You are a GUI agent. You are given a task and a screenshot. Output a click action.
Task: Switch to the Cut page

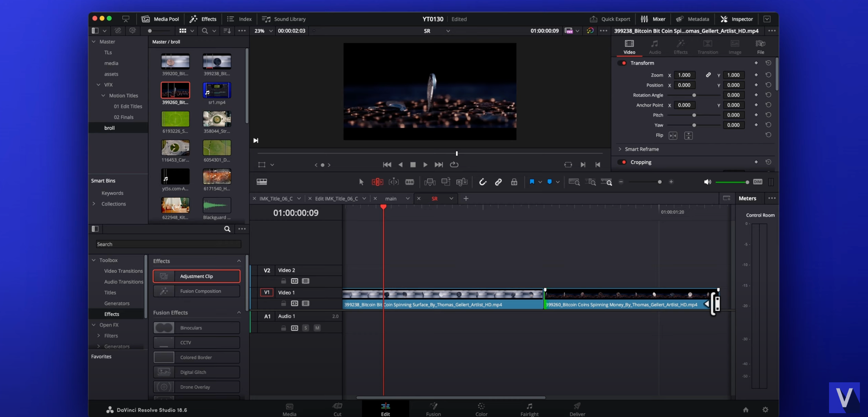(x=337, y=409)
